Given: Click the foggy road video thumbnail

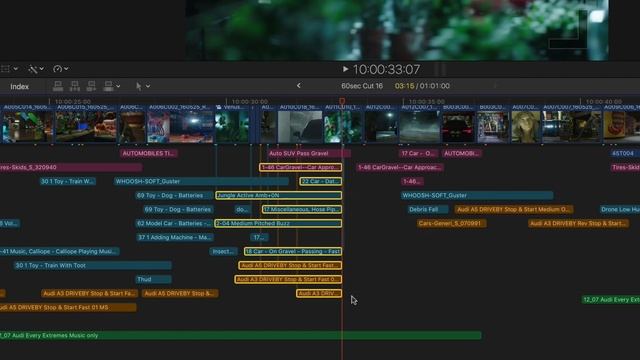Looking at the screenshot, I should click(x=420, y=127).
